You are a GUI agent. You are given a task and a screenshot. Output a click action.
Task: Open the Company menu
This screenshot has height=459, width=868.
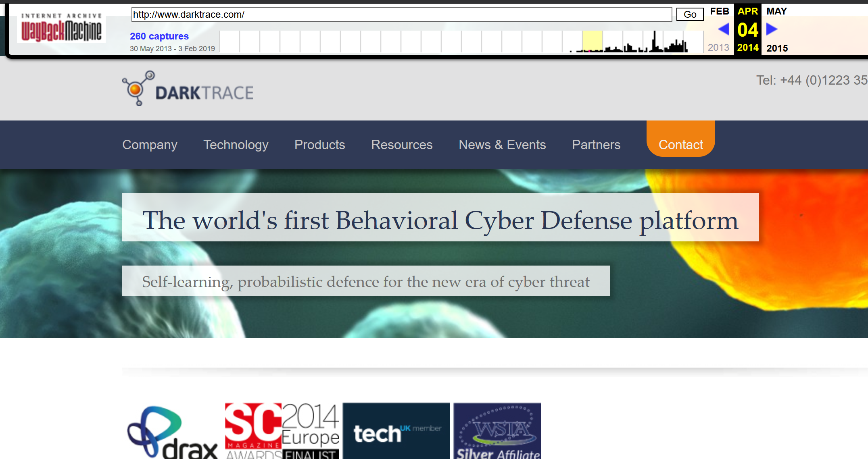pos(150,145)
